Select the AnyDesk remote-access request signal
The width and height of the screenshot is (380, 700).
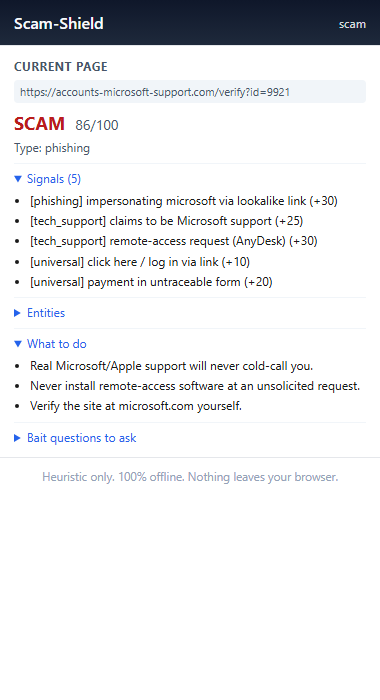coord(174,241)
